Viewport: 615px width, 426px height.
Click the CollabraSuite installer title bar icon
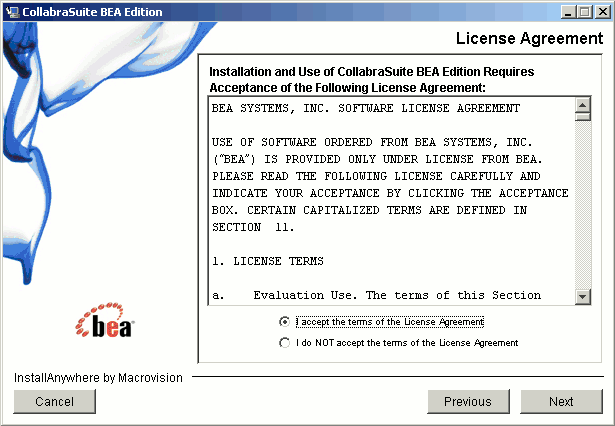click(x=12, y=12)
